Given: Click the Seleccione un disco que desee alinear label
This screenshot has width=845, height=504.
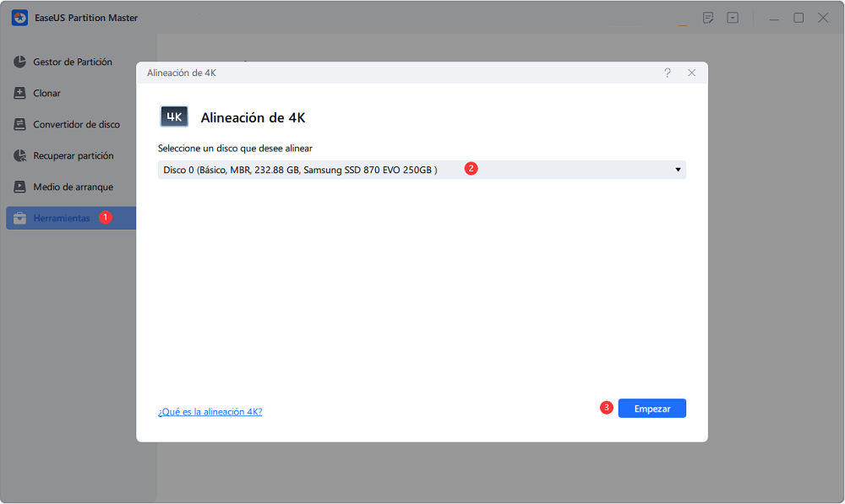Looking at the screenshot, I should [x=235, y=148].
